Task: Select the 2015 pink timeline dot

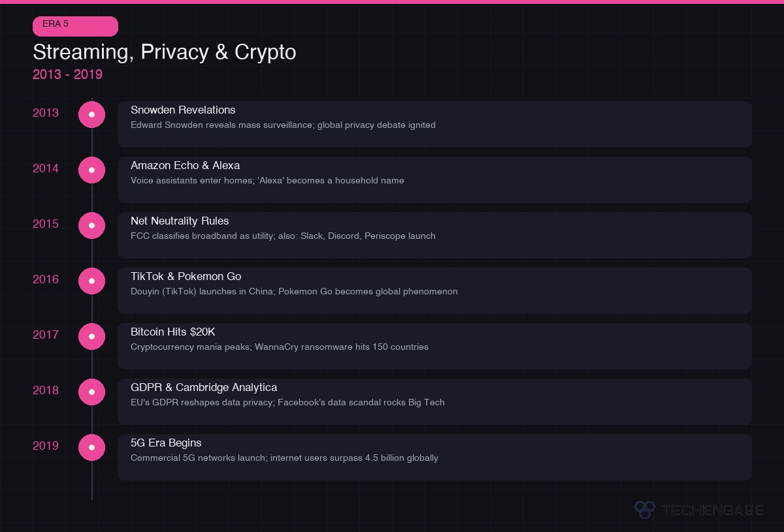Action: pos(91,225)
